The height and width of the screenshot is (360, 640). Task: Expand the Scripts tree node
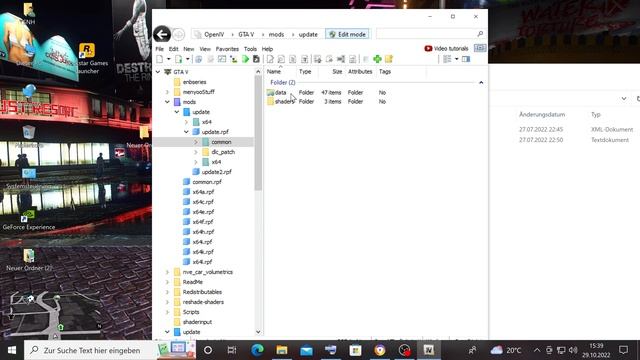[167, 312]
